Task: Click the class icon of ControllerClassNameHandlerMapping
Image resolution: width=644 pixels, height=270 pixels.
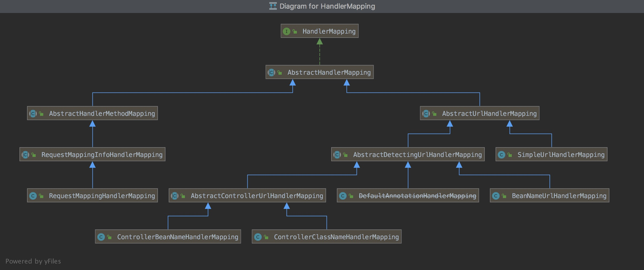Action: [258, 237]
